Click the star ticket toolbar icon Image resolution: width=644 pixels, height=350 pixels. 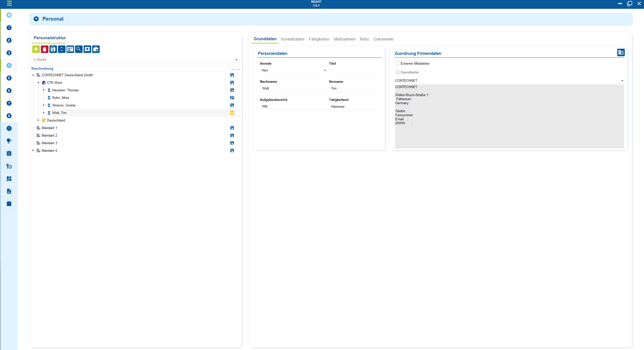click(x=87, y=49)
